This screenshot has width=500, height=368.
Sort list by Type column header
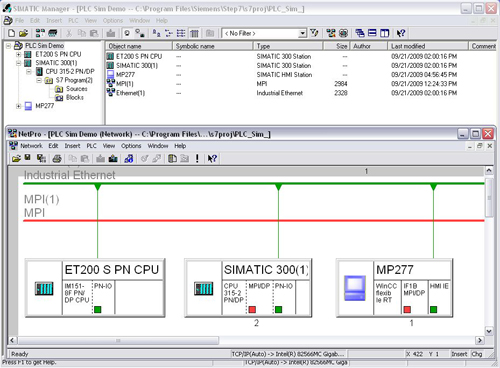pos(288,46)
